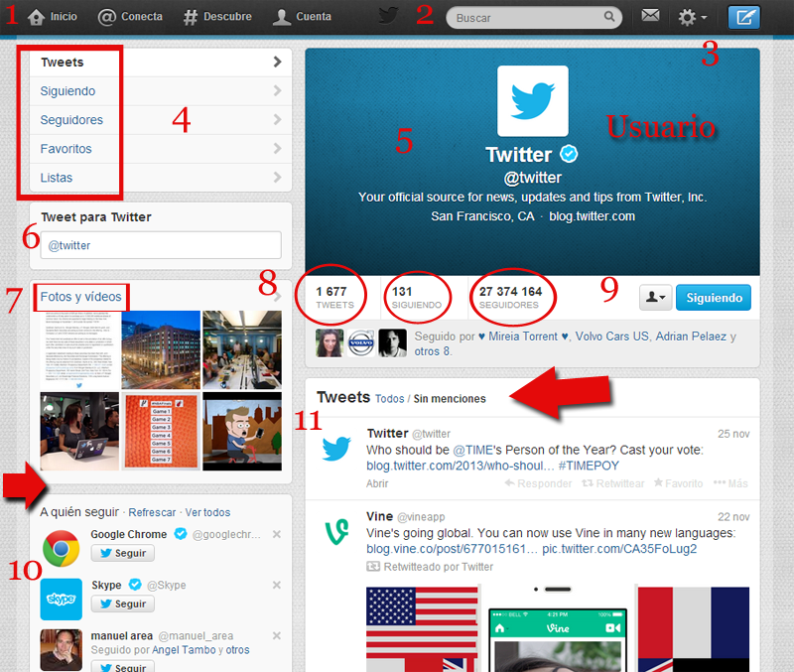
Task: Open the woman with laptop thumbnail
Action: 79,432
